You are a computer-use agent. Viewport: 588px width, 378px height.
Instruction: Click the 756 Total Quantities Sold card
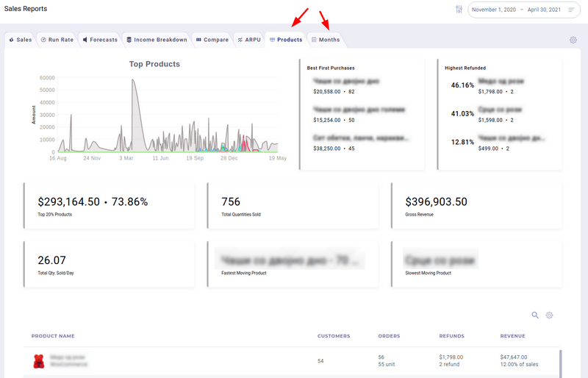click(293, 206)
